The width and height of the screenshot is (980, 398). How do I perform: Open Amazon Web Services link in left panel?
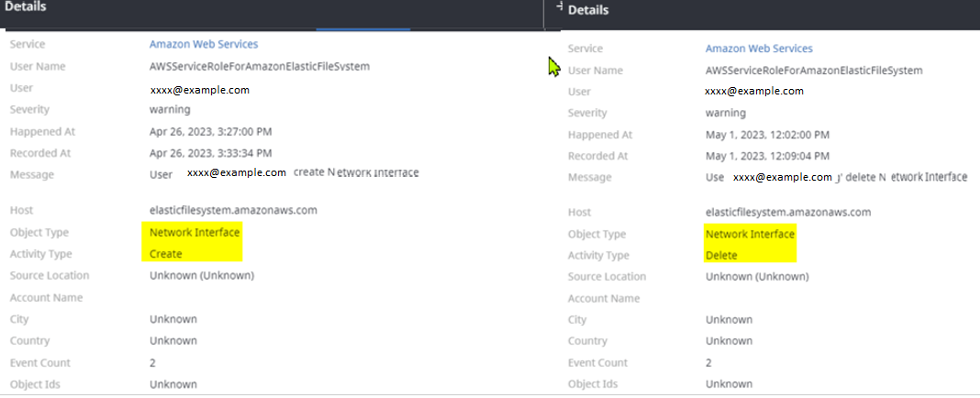tap(204, 44)
